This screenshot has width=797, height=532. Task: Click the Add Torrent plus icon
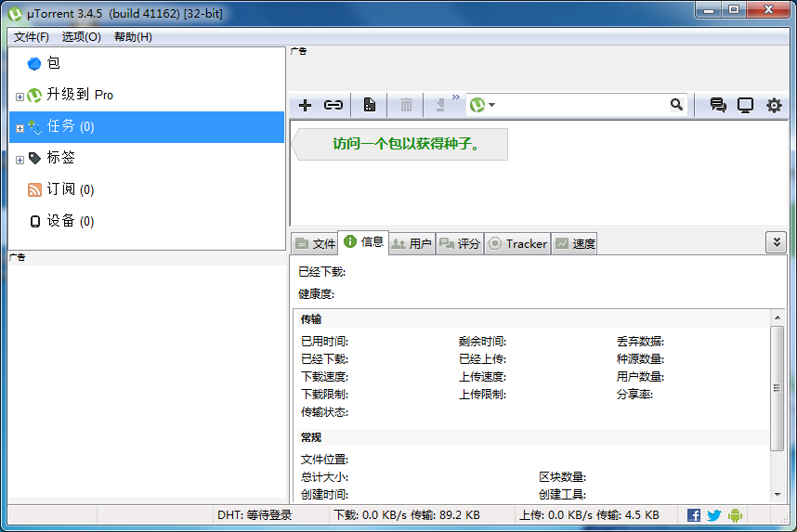(305, 105)
